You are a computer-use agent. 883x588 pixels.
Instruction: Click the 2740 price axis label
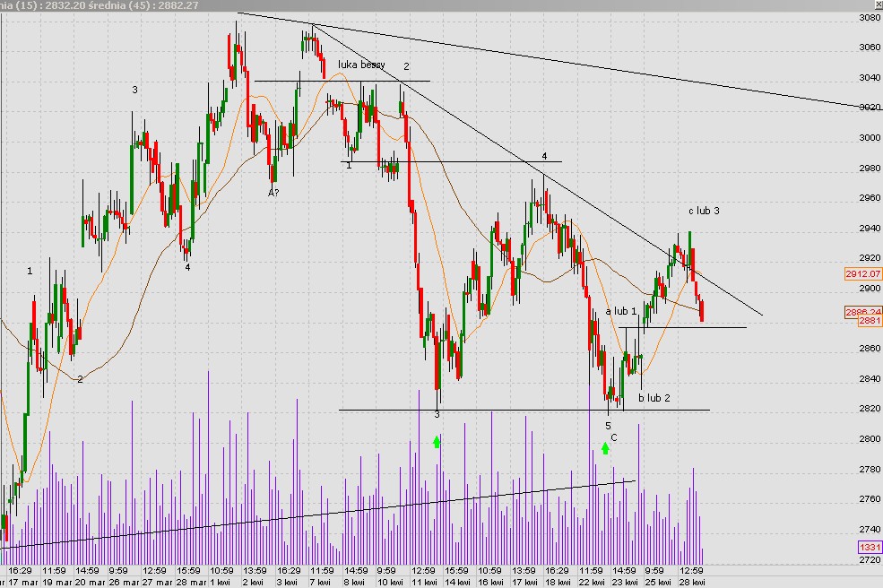[870, 530]
